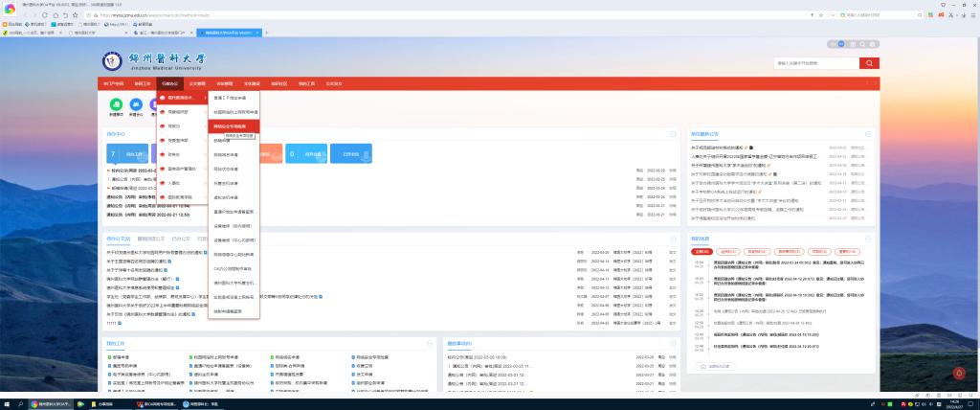Screen dimensions: 980x410
Task: Click the 360 browser logo at top left
Action: click(x=10, y=9)
